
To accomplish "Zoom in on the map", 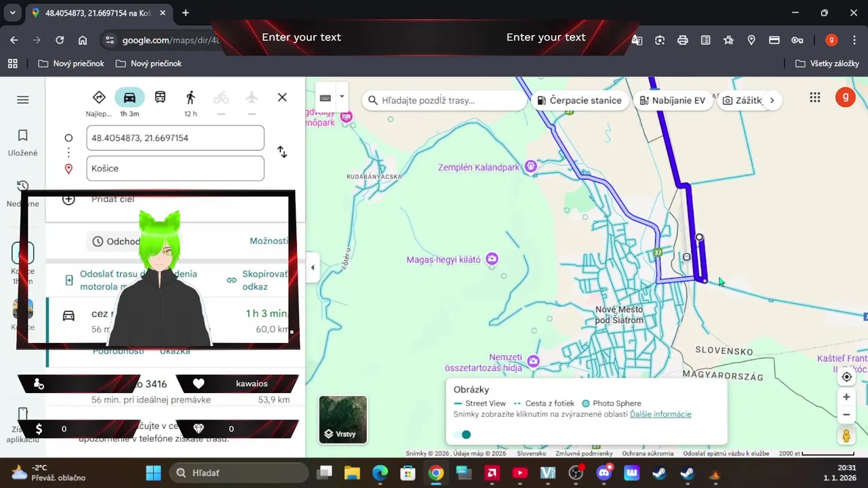I will click(846, 397).
